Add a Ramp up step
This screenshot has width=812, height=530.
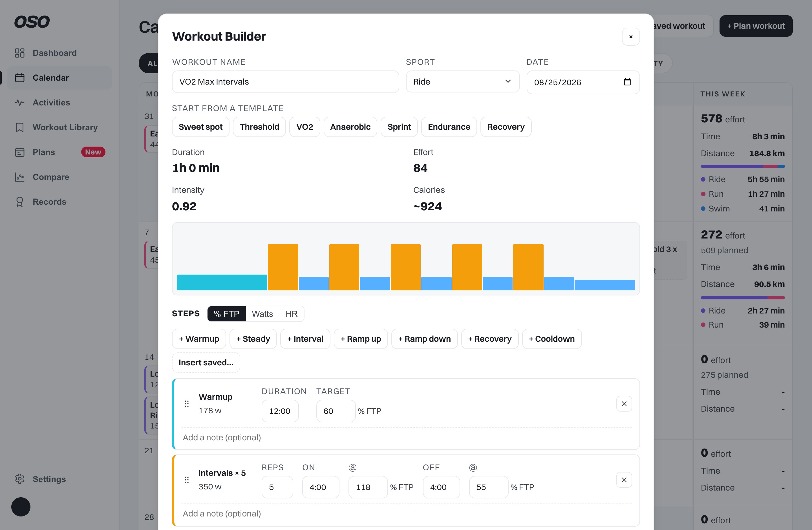point(361,339)
